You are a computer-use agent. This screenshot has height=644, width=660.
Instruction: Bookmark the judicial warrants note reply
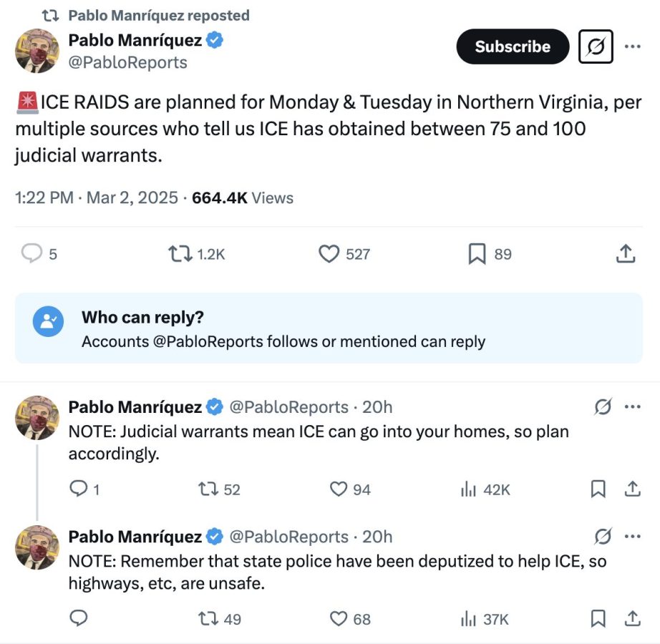598,489
